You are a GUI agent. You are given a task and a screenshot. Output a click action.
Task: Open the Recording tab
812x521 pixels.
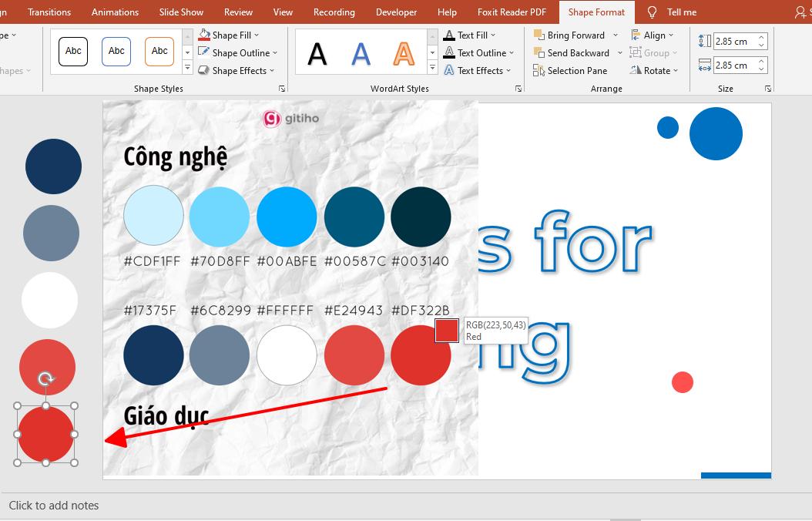pyautogui.click(x=334, y=12)
